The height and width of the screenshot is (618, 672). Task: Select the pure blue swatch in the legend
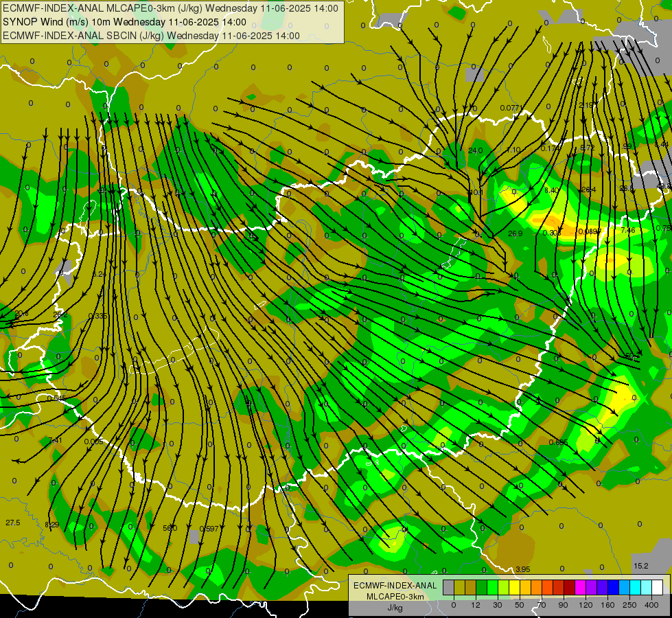[x=613, y=587]
